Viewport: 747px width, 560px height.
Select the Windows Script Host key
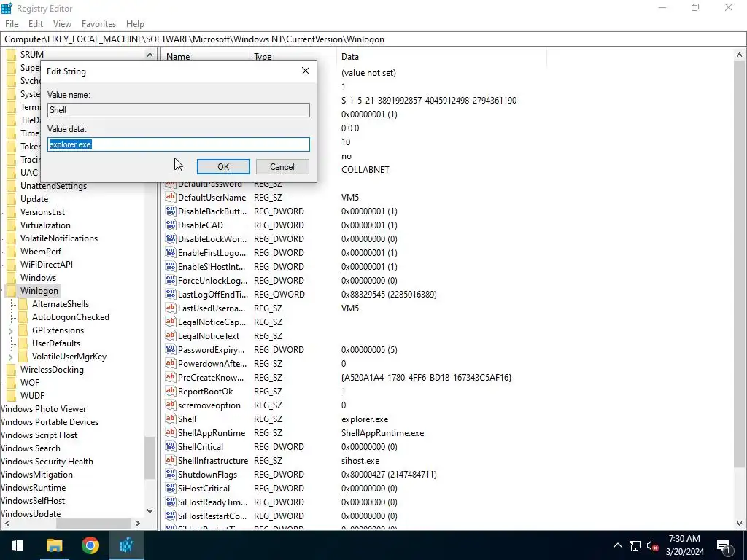click(39, 435)
